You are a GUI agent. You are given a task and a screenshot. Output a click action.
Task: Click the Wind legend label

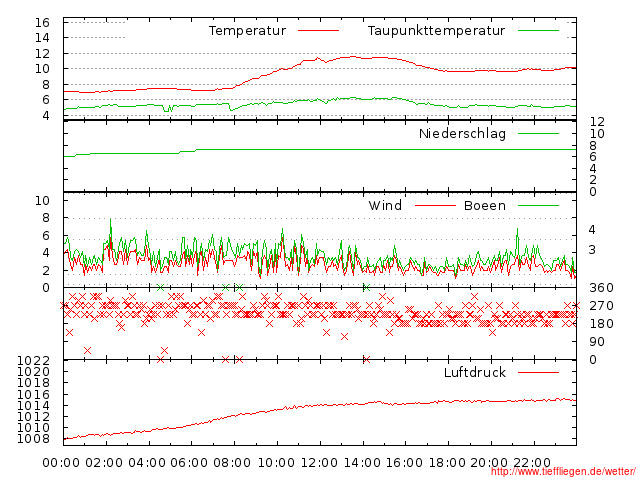pyautogui.click(x=385, y=205)
